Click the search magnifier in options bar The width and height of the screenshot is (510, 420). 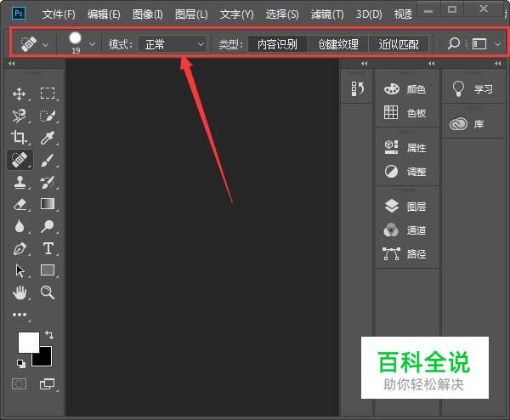tap(453, 43)
